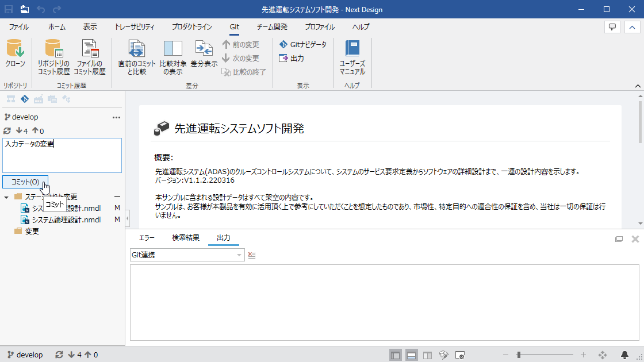644x362 pixels.
Task: Click the Clone repository icon
Action: 15,54
